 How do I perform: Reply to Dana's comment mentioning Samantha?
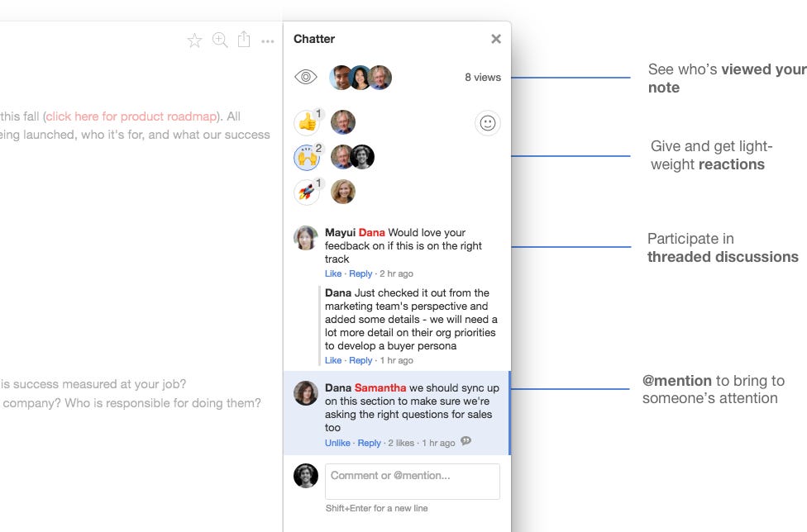(369, 443)
